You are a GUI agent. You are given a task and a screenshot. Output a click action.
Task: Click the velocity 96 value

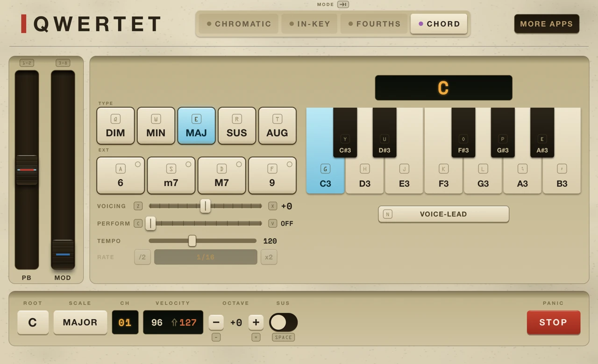[x=157, y=322]
